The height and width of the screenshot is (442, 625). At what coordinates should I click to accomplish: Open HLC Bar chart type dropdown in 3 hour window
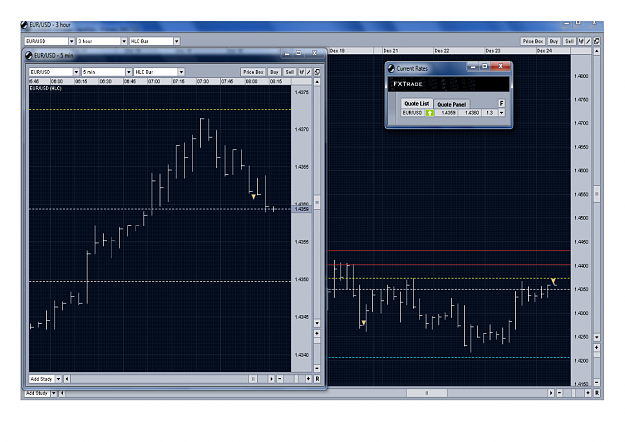[154, 41]
